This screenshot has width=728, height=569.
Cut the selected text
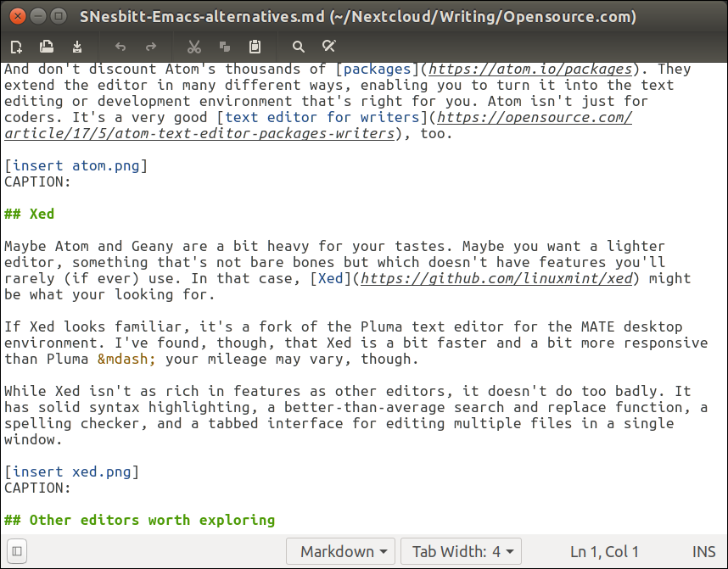tap(194, 47)
